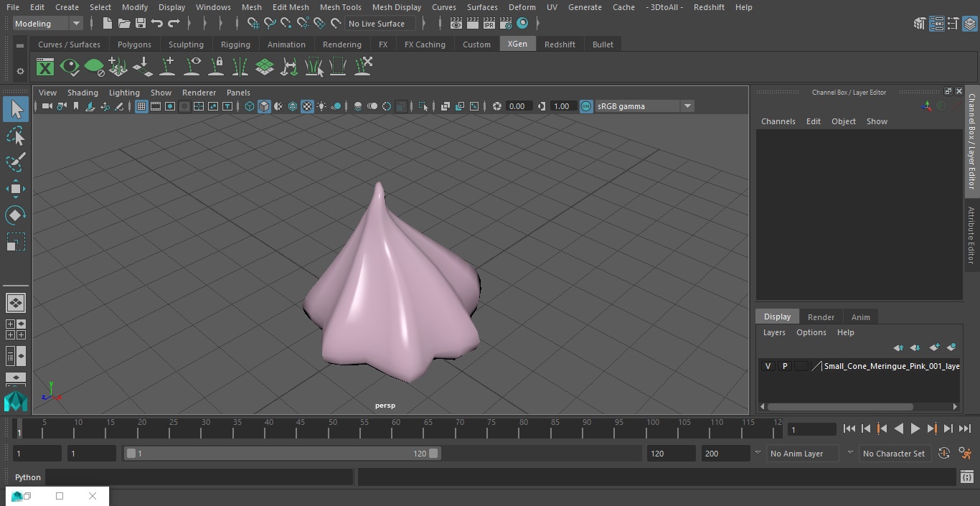Viewport: 980px width, 506px height.
Task: Click the viewport bookmarks icon
Action: point(76,106)
